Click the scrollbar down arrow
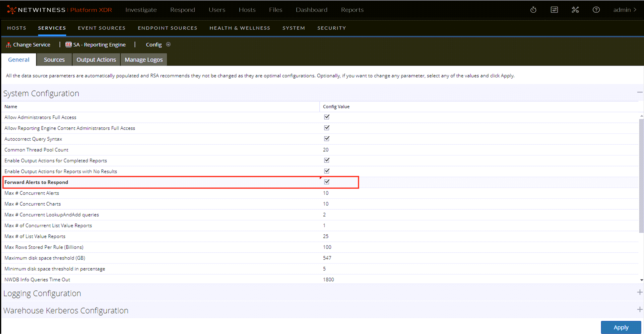Image resolution: width=644 pixels, height=334 pixels. coord(642,280)
